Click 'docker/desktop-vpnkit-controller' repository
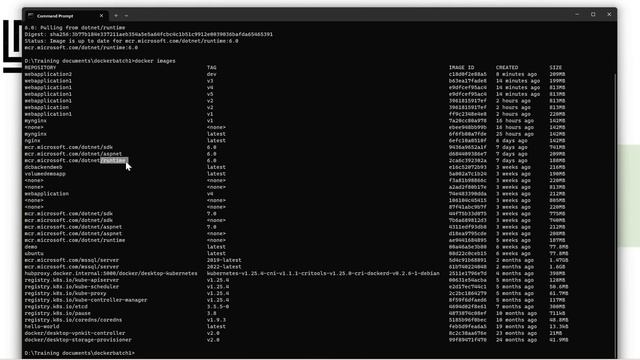Screen dimensions: 640x360 tap(75, 333)
